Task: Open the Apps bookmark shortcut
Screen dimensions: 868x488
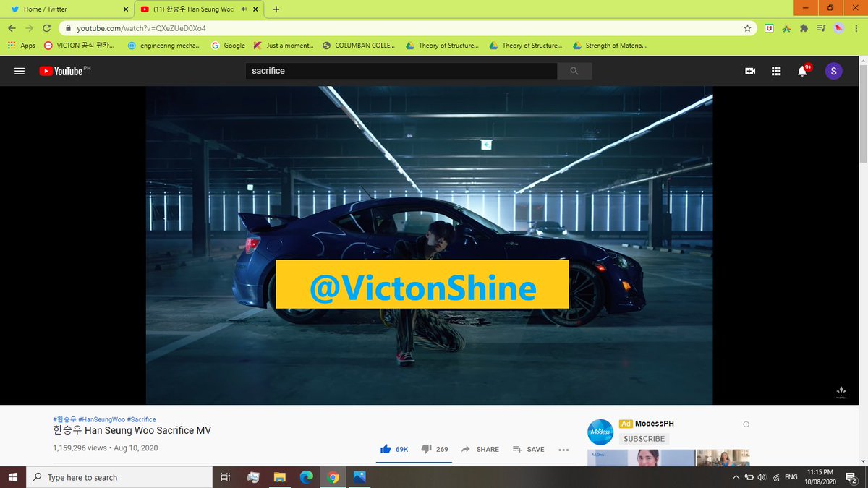Action: point(22,45)
